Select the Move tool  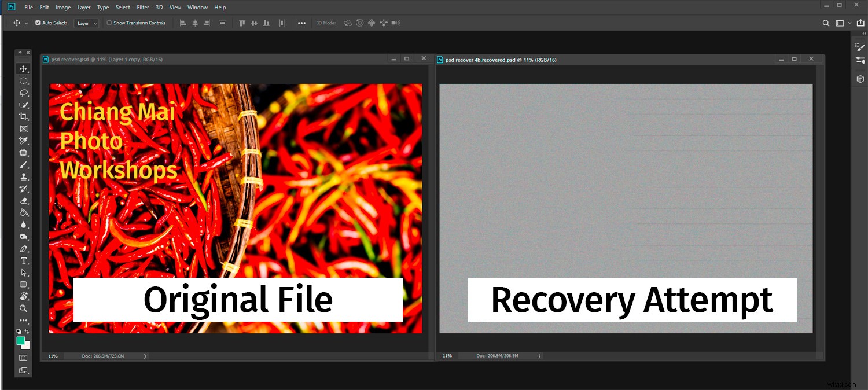tap(24, 68)
